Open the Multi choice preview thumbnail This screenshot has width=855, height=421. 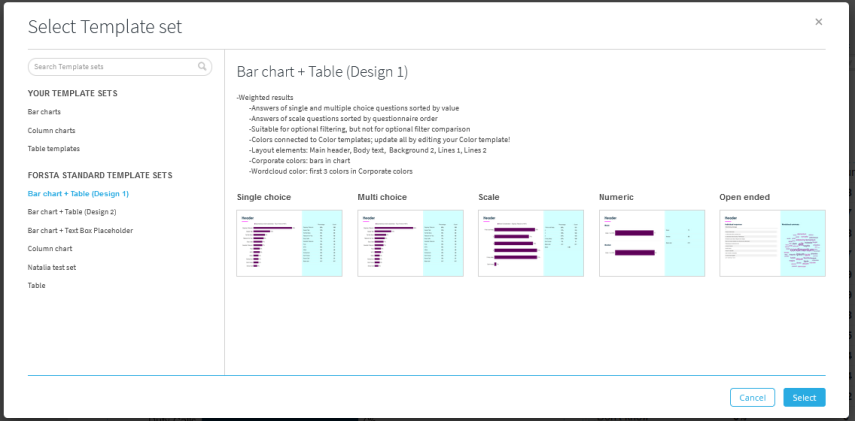coord(411,243)
